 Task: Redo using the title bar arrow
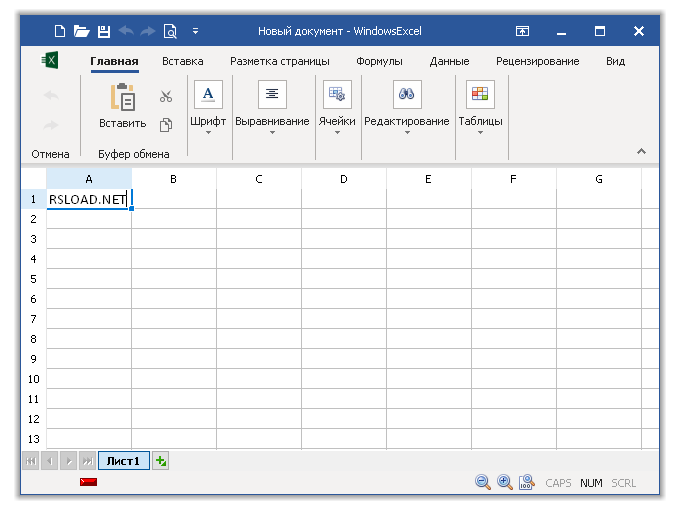pos(148,31)
